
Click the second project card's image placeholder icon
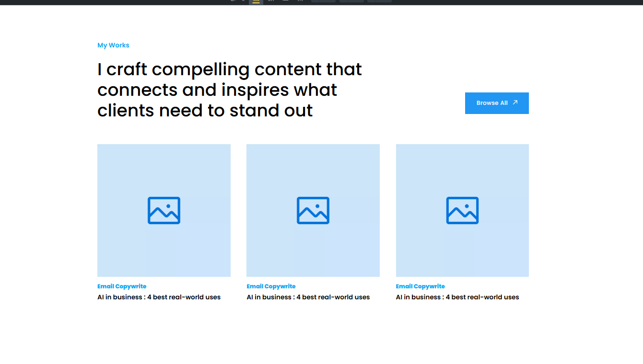coord(313,210)
